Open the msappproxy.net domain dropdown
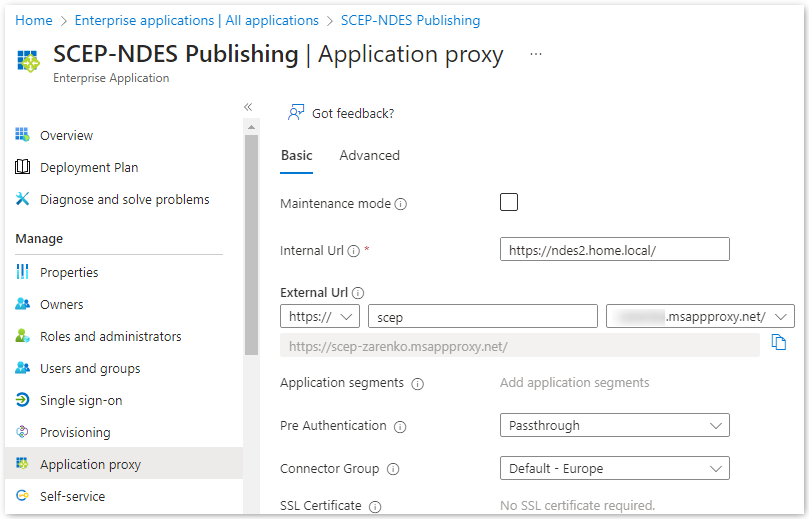This screenshot has width=809, height=519. [x=700, y=316]
